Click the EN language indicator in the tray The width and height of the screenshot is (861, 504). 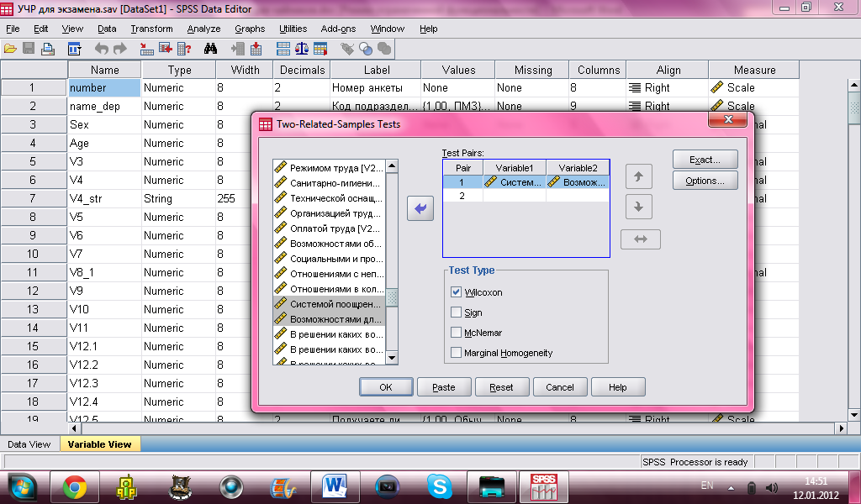coord(707,486)
